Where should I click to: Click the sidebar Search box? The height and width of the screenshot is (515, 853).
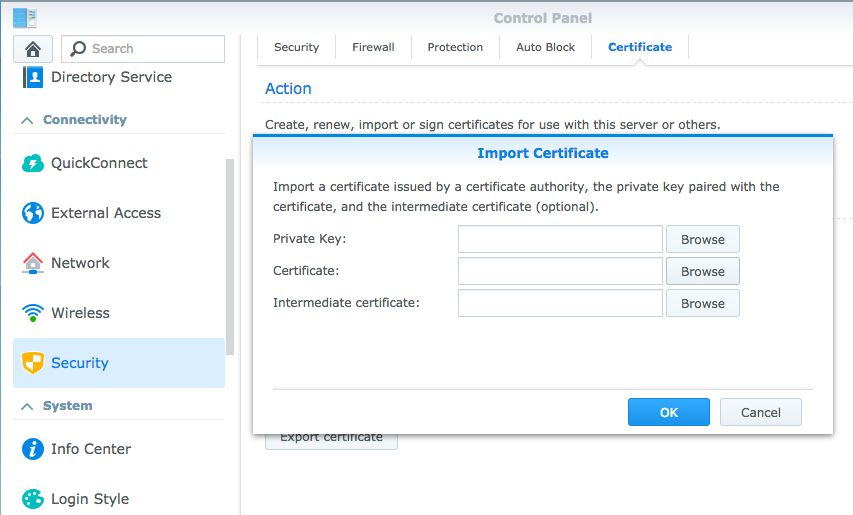click(x=143, y=49)
